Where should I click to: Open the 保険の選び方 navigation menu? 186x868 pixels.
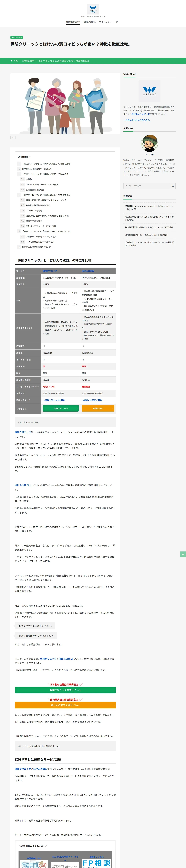[90, 22]
